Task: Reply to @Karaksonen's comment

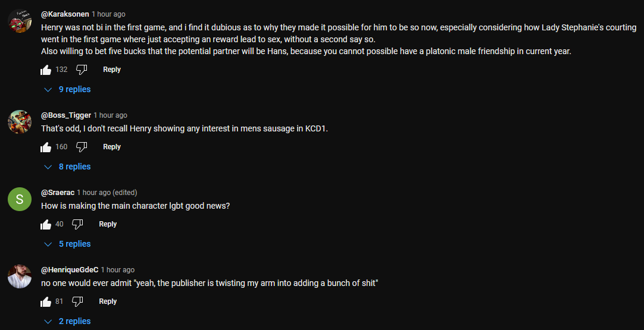Action: 112,70
